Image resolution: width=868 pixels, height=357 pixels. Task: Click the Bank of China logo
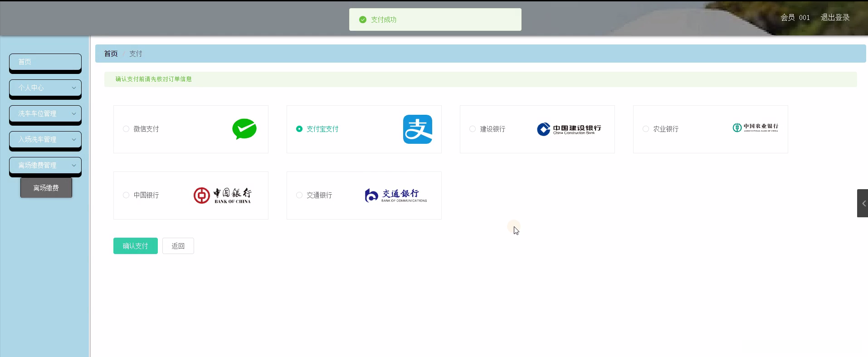222,196
